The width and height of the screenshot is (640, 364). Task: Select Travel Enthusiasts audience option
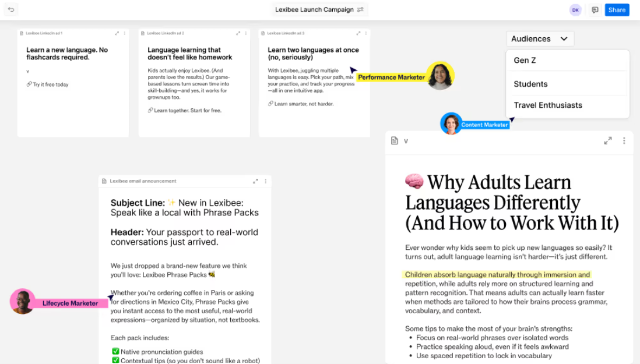click(567, 105)
